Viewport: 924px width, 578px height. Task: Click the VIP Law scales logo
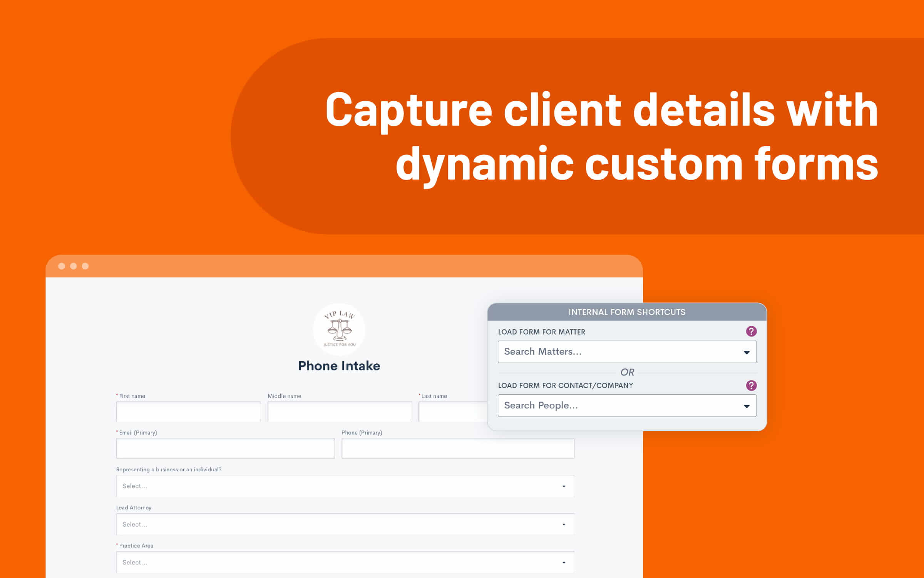pos(339,329)
